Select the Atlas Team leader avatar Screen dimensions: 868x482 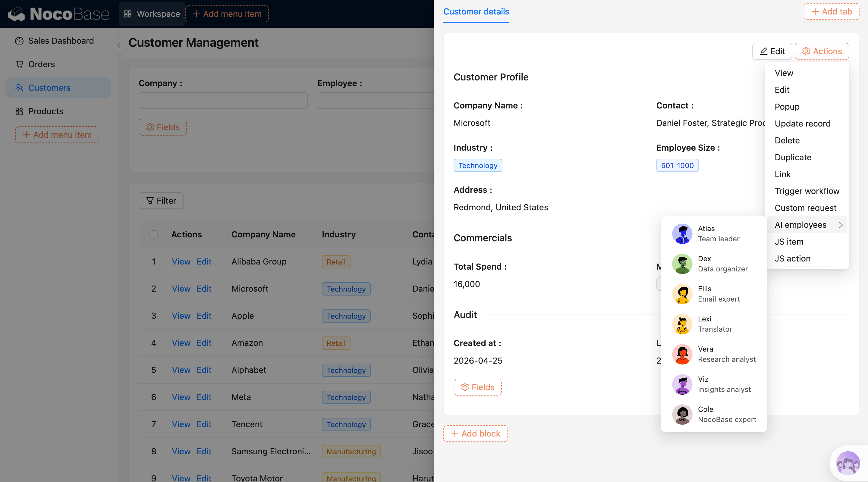click(682, 233)
